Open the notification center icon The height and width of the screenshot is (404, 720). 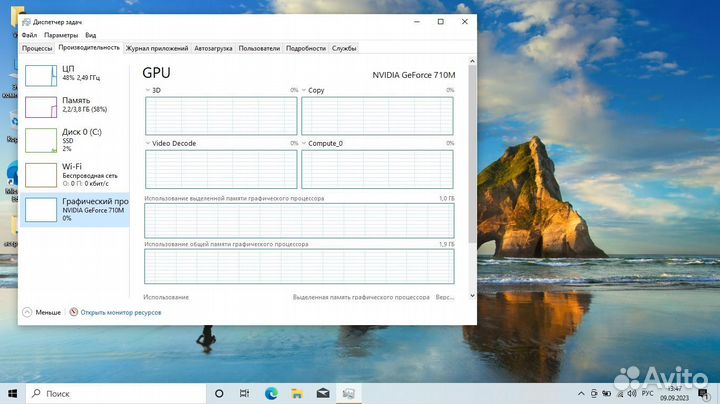(x=703, y=393)
